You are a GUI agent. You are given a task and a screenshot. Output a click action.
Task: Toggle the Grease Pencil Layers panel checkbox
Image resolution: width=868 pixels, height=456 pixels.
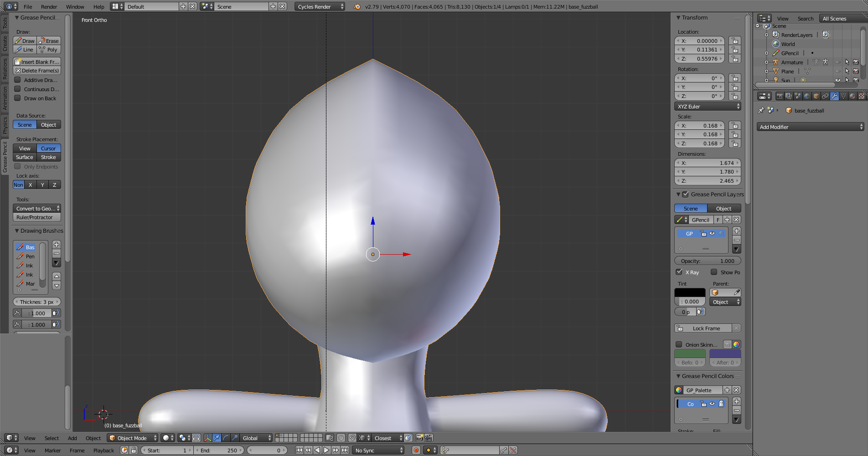pos(685,194)
